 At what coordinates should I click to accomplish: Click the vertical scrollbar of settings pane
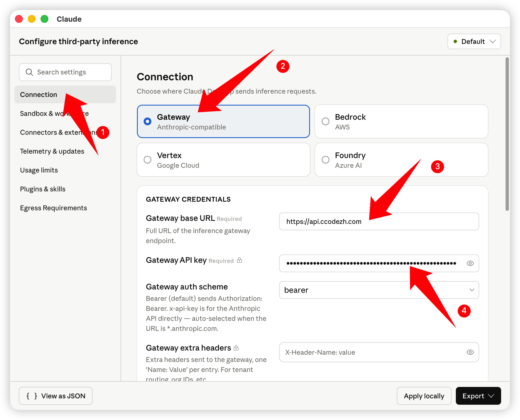tap(507, 134)
